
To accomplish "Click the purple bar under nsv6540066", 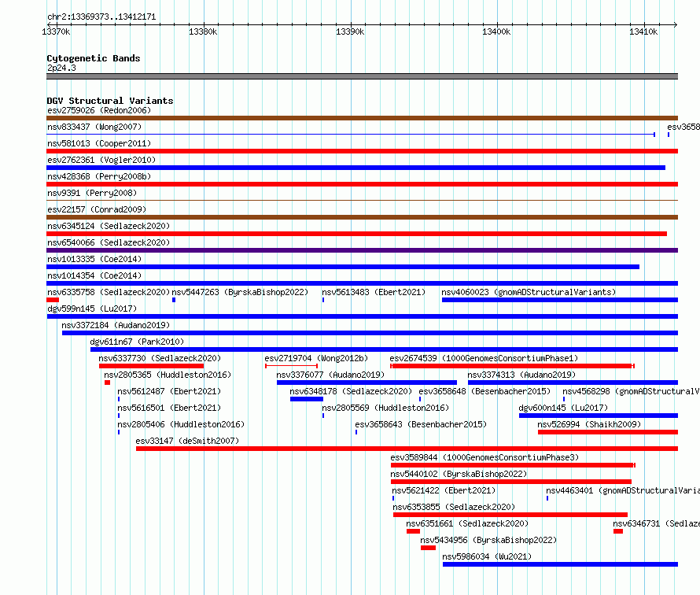I will [362, 250].
